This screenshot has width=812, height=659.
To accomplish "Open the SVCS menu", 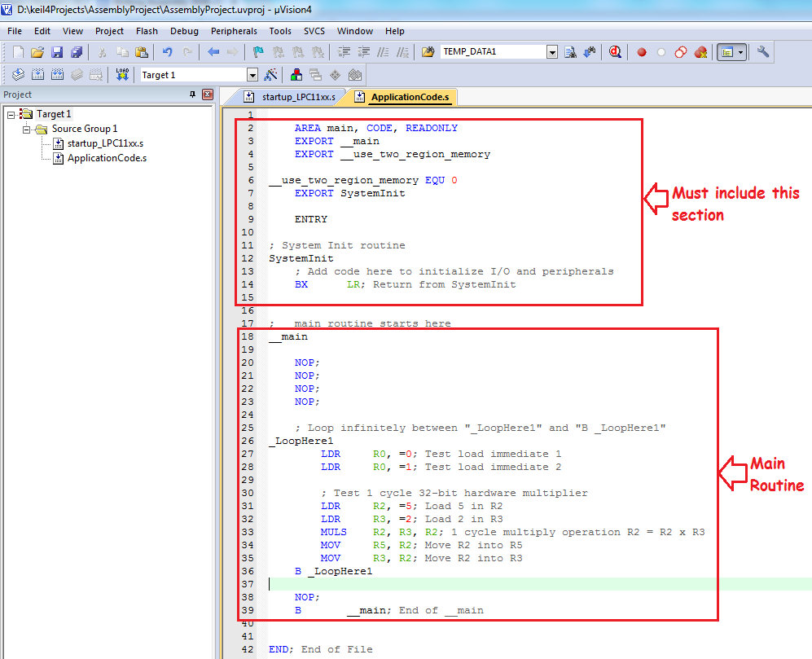I will pyautogui.click(x=314, y=31).
